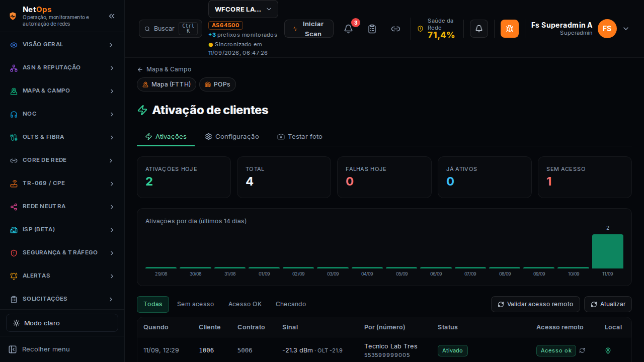Click location pin in Local column
The width and height of the screenshot is (644, 362).
(608, 350)
